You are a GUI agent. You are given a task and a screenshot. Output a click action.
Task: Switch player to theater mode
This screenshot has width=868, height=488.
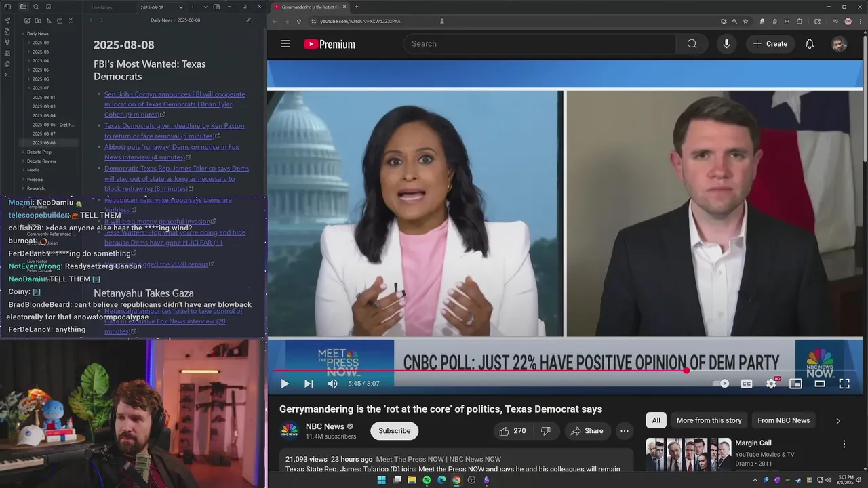(x=820, y=384)
